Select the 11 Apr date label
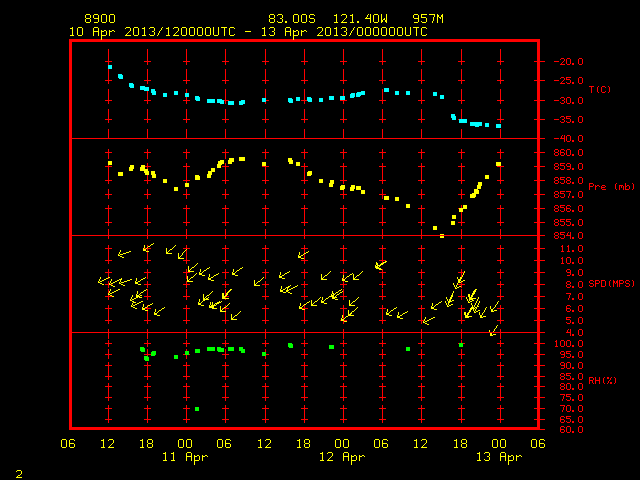The image size is (640, 480). point(185,457)
